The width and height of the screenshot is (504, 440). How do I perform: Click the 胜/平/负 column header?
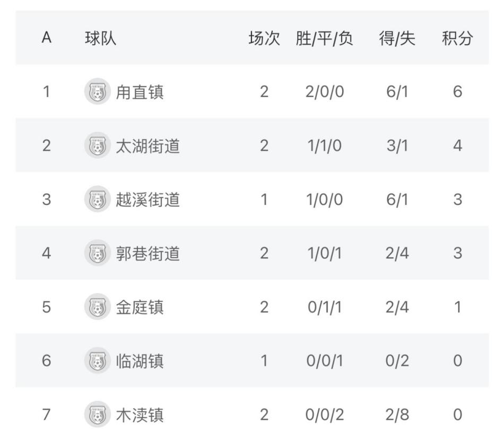point(325,39)
